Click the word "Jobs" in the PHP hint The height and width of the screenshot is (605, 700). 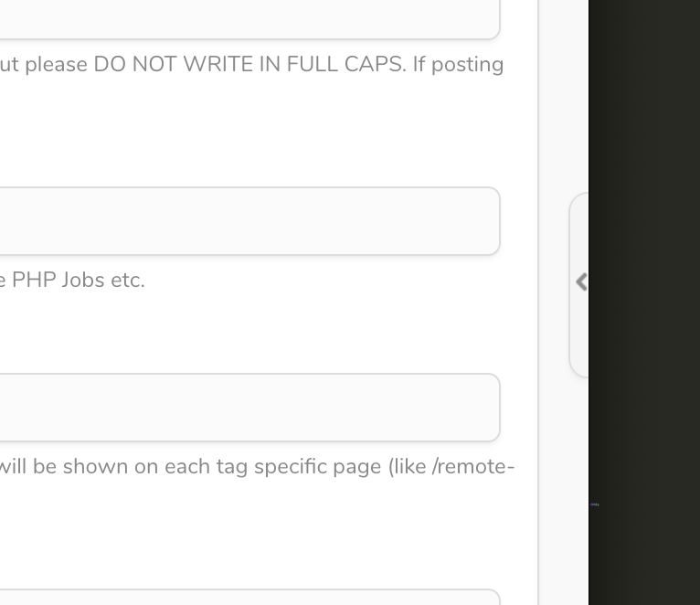[x=83, y=281]
